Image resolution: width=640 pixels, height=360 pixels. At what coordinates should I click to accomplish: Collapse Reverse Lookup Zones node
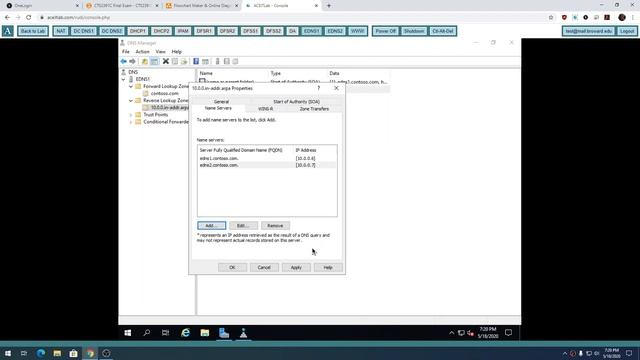131,100
